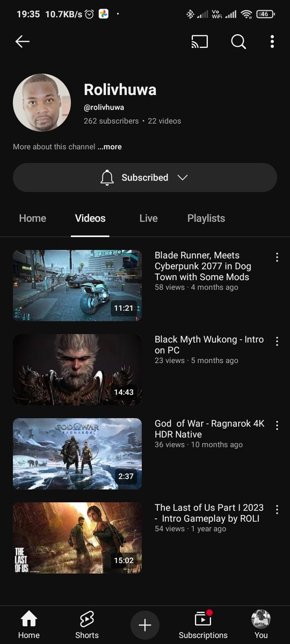The width and height of the screenshot is (290, 644).
Task: Tap the Rolivhuwa channel name
Action: (x=120, y=90)
